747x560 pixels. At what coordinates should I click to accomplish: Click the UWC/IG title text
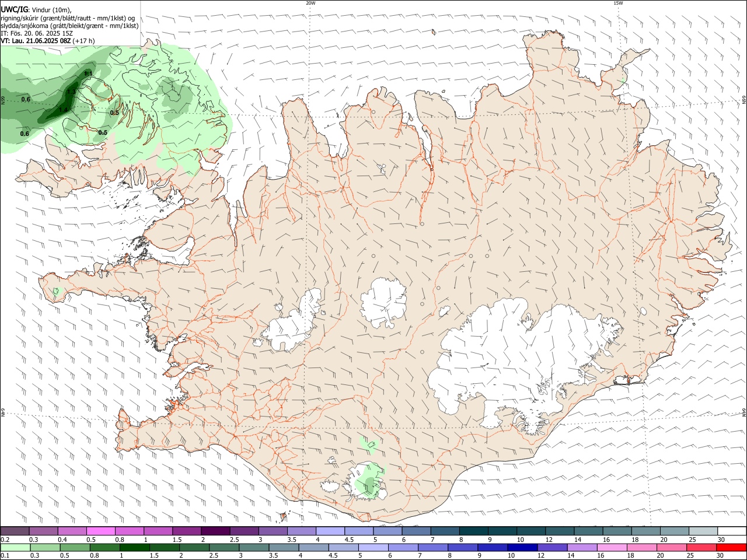pos(14,10)
